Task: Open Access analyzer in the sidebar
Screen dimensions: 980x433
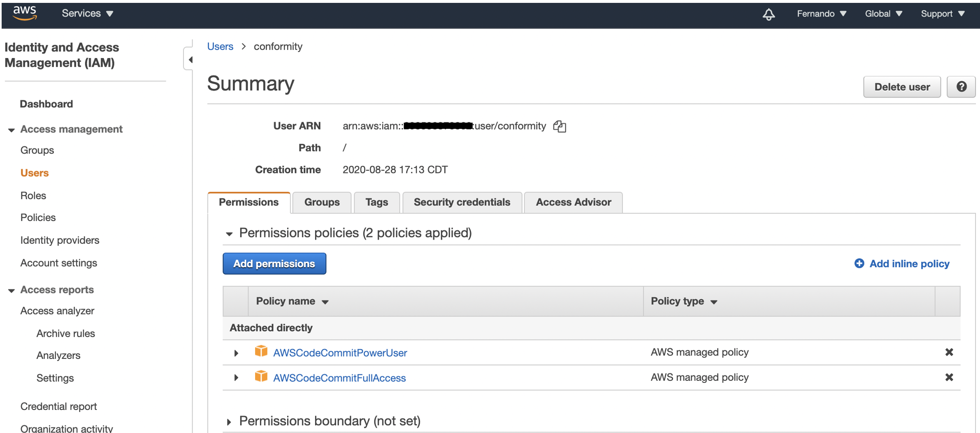Action: pyautogui.click(x=57, y=311)
